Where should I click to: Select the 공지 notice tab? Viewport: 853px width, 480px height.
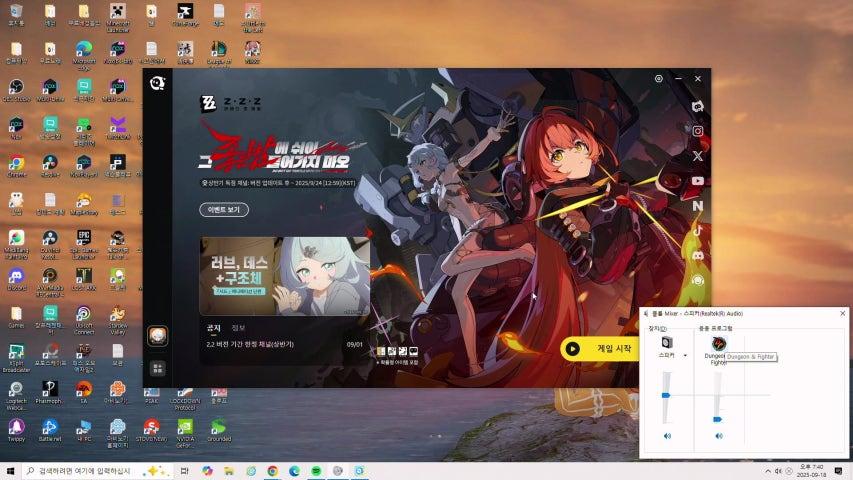pyautogui.click(x=214, y=328)
